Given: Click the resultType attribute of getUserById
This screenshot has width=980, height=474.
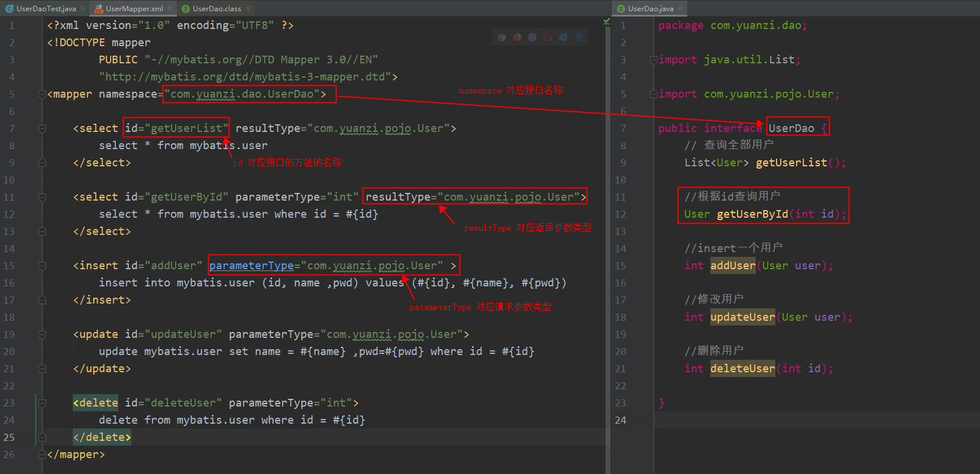Looking at the screenshot, I should (x=473, y=197).
